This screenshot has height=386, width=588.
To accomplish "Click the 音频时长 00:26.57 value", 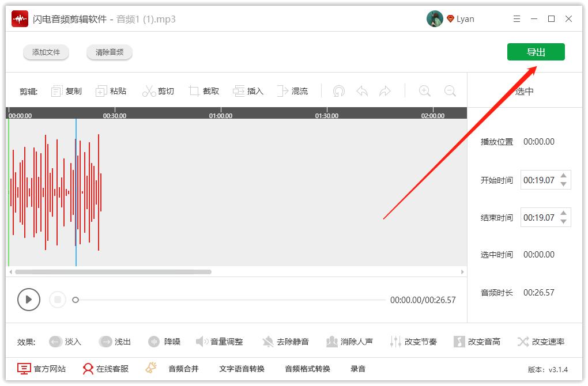I will click(x=539, y=293).
